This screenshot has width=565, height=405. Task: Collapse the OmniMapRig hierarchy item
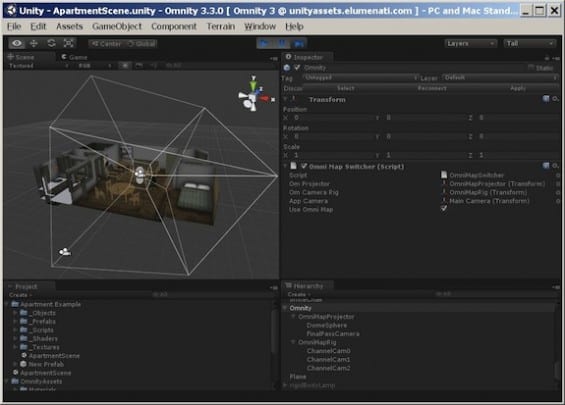click(x=293, y=342)
